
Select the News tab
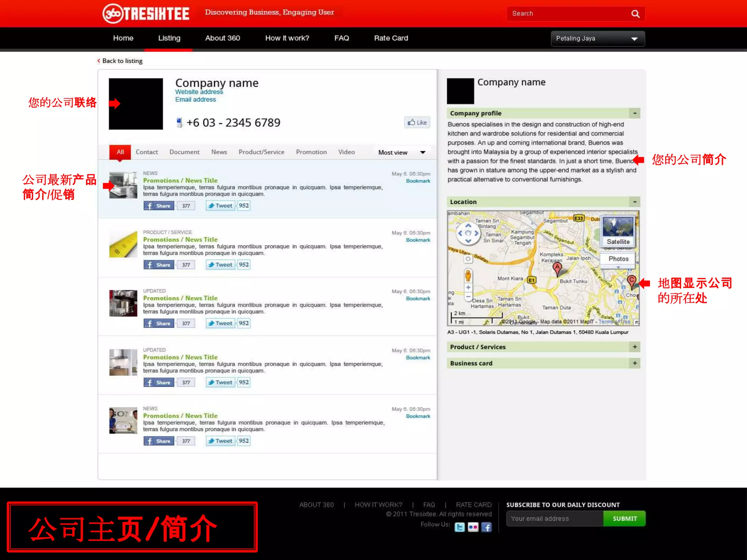click(x=219, y=152)
